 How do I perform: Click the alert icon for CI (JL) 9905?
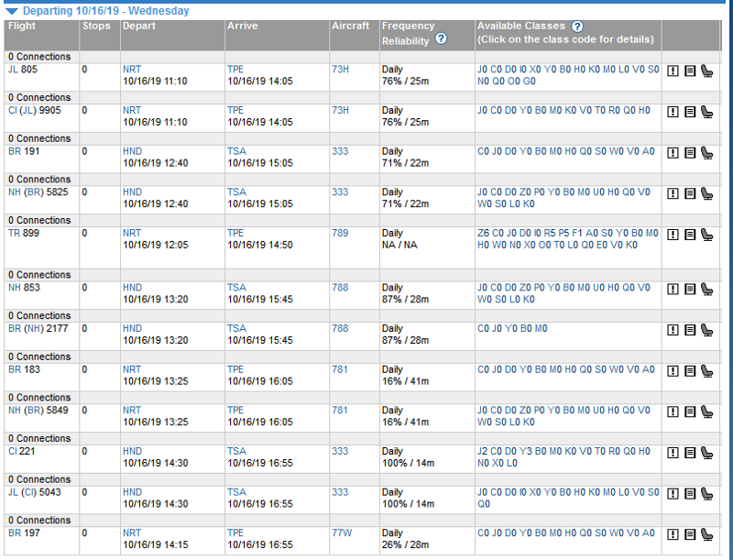(673, 112)
